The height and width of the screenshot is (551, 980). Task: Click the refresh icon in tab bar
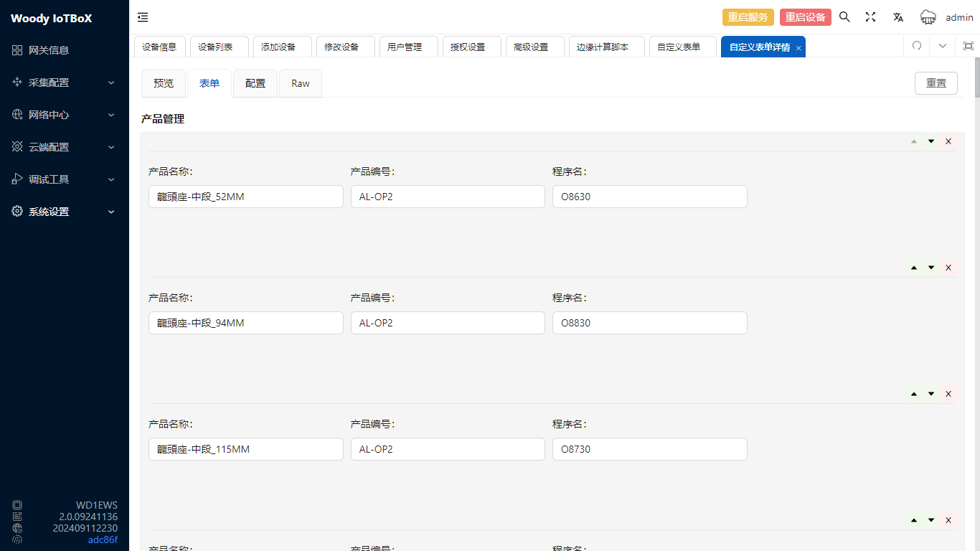pos(916,46)
